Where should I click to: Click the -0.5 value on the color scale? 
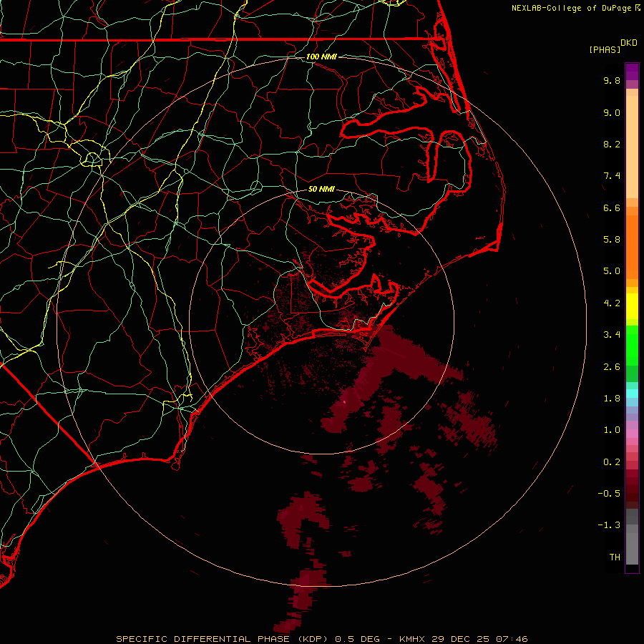click(x=609, y=494)
